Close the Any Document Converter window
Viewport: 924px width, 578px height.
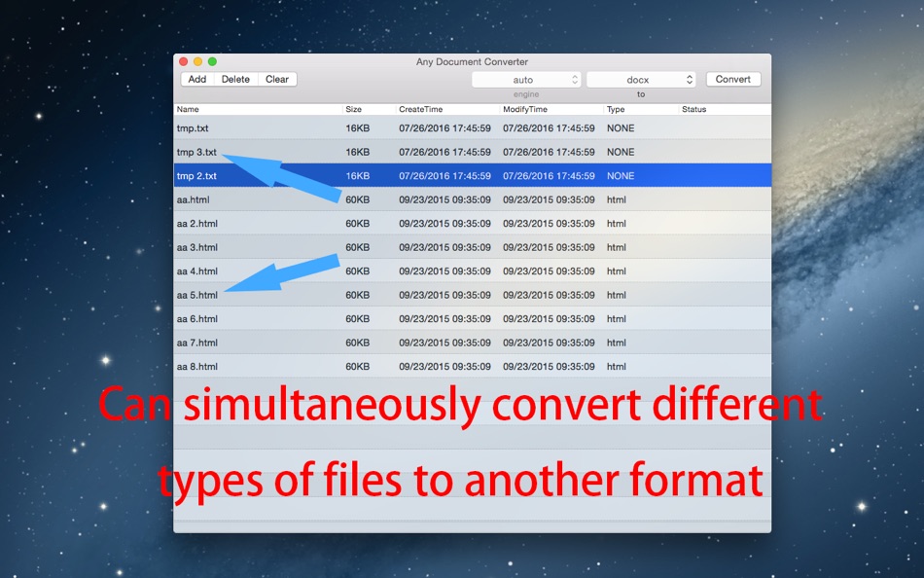tap(183, 61)
